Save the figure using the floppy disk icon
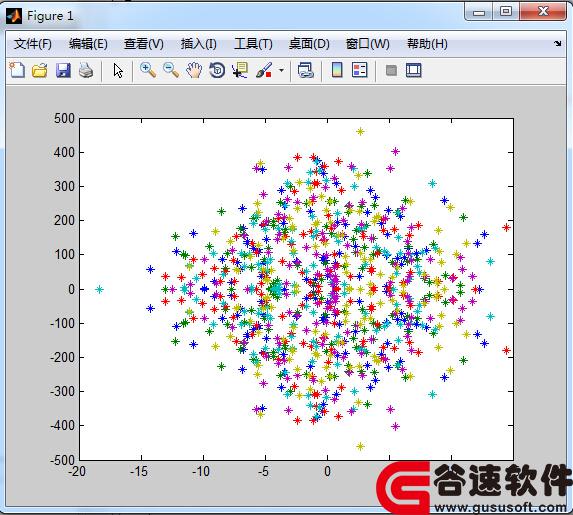Image resolution: width=573 pixels, height=515 pixels. [63, 70]
